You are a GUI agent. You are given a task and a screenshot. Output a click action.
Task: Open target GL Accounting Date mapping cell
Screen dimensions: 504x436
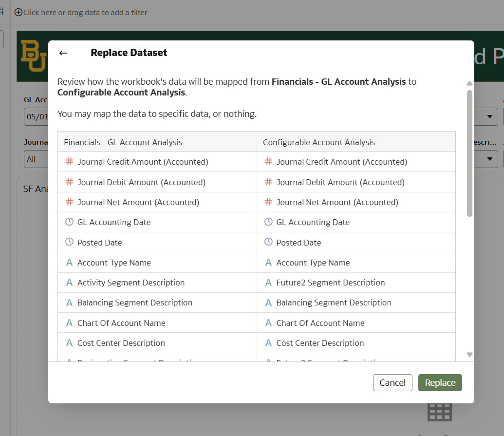[x=356, y=222]
